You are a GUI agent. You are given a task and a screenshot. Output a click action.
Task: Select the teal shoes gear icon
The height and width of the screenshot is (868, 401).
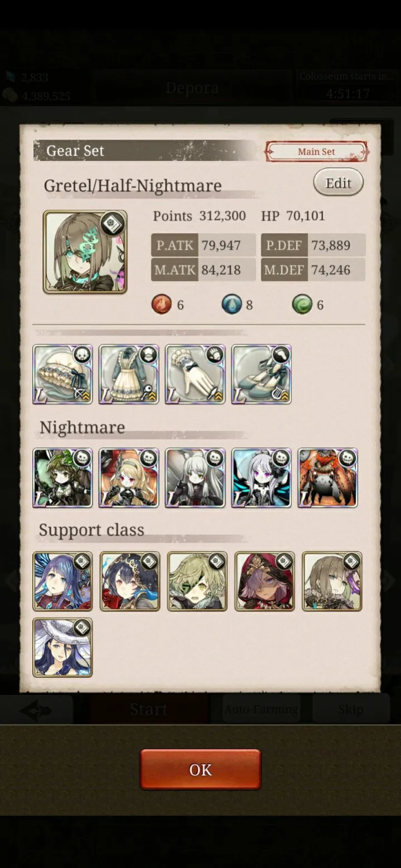pos(261,374)
